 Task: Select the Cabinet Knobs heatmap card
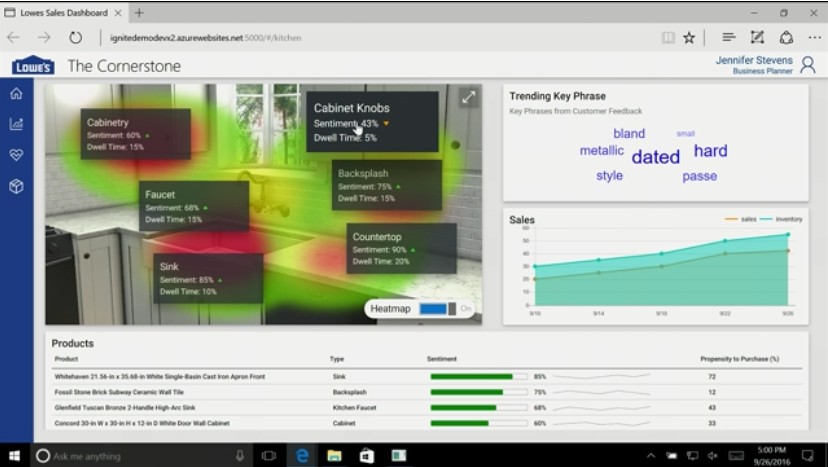(372, 122)
